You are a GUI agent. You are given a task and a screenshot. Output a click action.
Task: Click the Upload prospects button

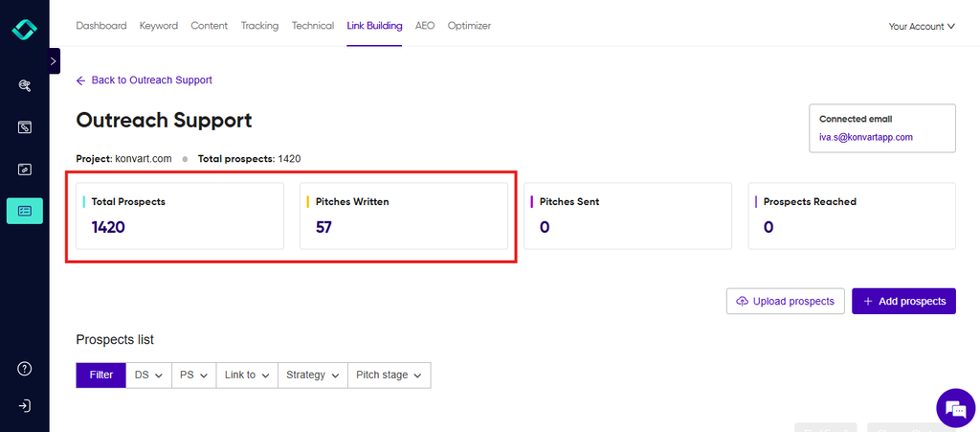point(785,302)
